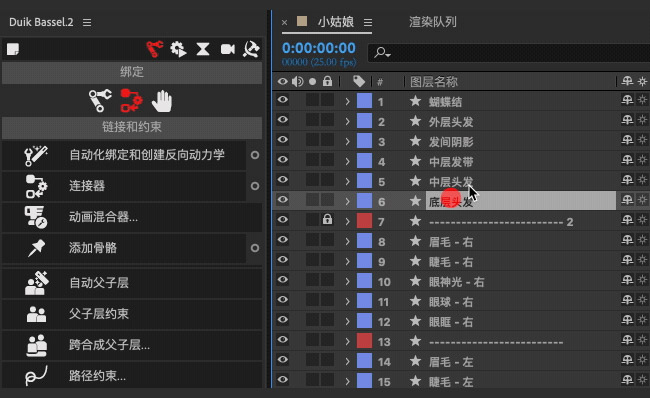The height and width of the screenshot is (398, 650).
Task: Click the 添加骨骼 button
Action: [124, 248]
